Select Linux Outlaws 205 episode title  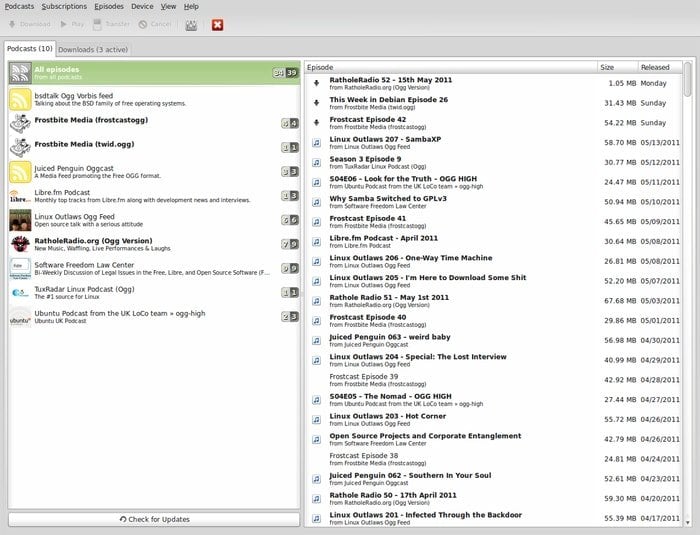click(428, 277)
